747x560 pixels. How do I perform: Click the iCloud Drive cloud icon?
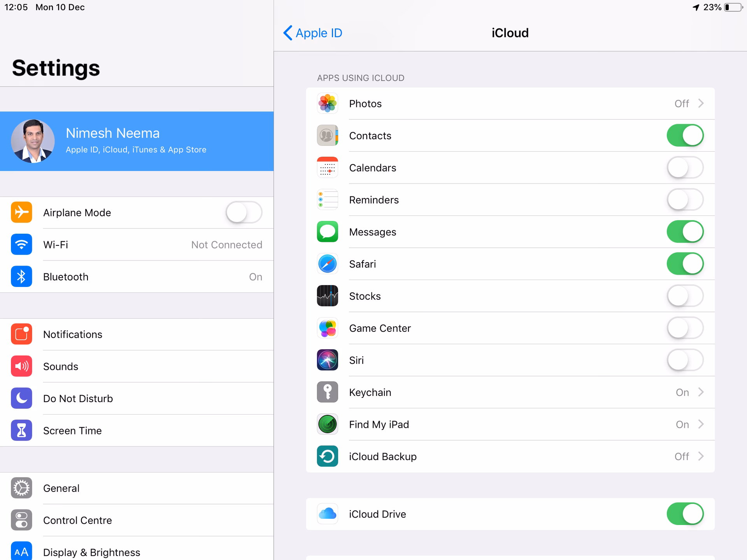(327, 514)
